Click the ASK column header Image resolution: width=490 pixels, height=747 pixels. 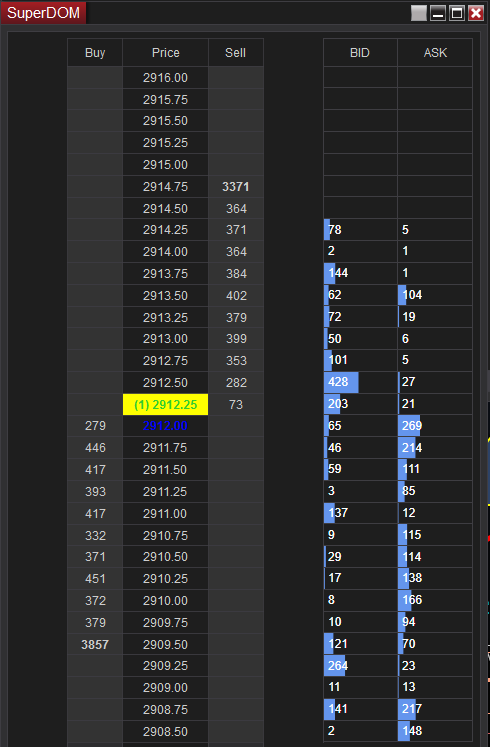coord(435,52)
